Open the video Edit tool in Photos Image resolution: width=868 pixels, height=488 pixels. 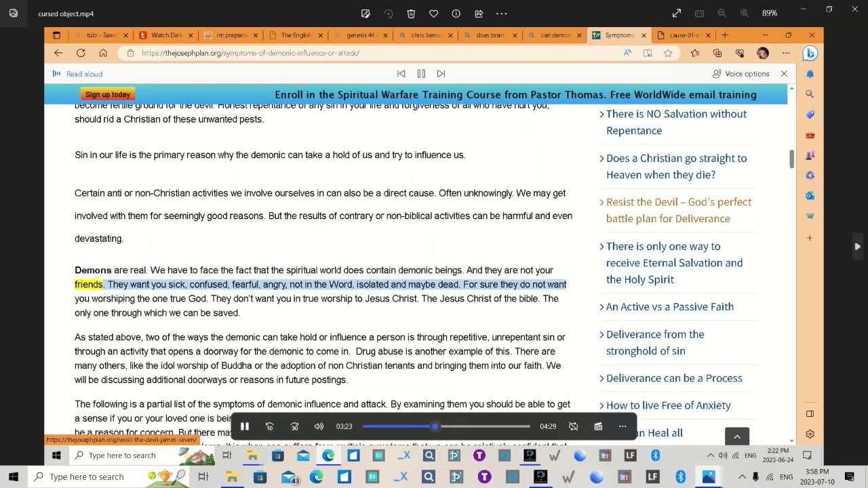tap(366, 14)
